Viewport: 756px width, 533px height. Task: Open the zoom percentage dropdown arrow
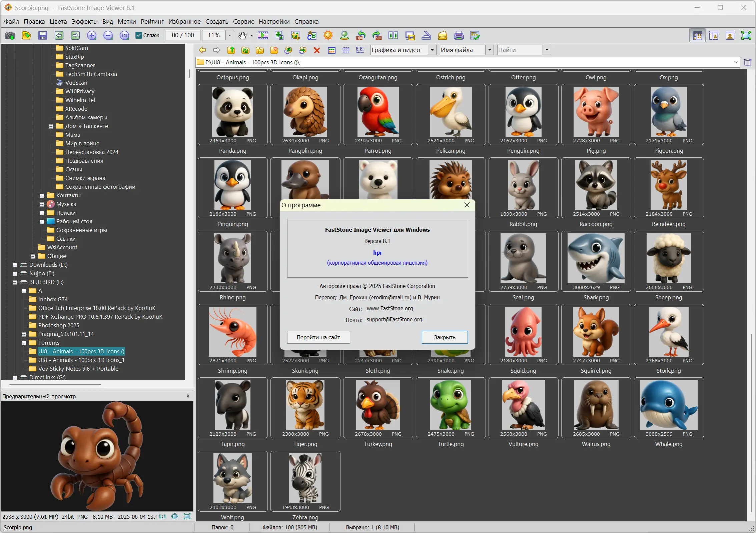click(x=230, y=35)
